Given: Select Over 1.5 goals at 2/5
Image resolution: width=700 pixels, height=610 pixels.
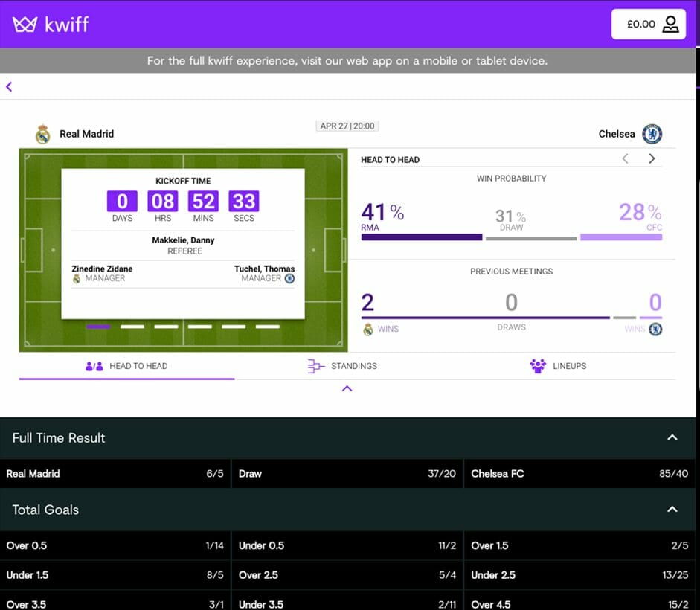Looking at the screenshot, I should coord(580,546).
